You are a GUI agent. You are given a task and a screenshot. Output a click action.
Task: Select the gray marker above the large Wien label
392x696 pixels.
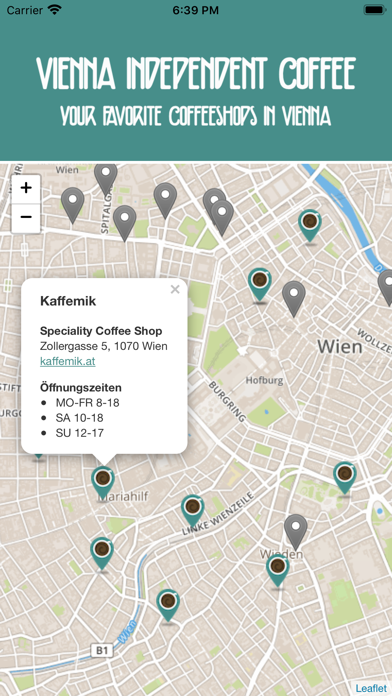294,298
